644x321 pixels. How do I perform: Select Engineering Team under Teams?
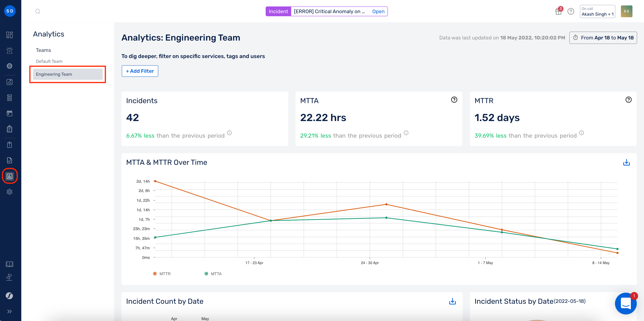(x=54, y=74)
